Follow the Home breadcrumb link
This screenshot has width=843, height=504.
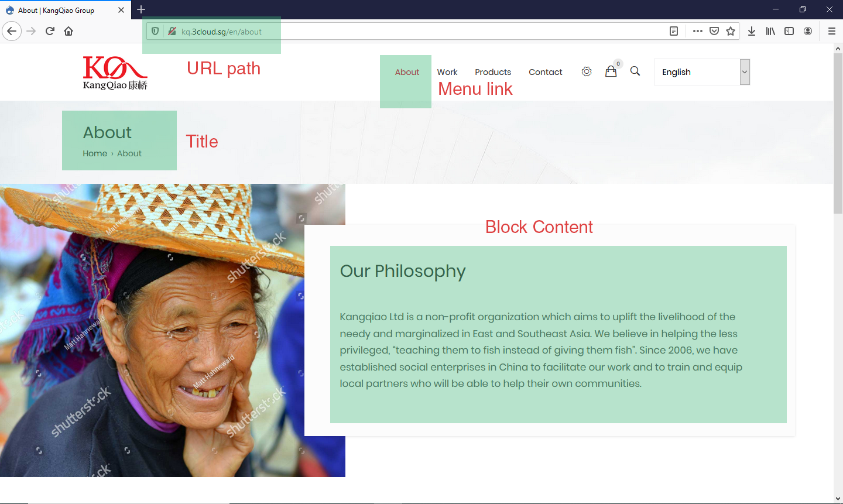pos(95,153)
